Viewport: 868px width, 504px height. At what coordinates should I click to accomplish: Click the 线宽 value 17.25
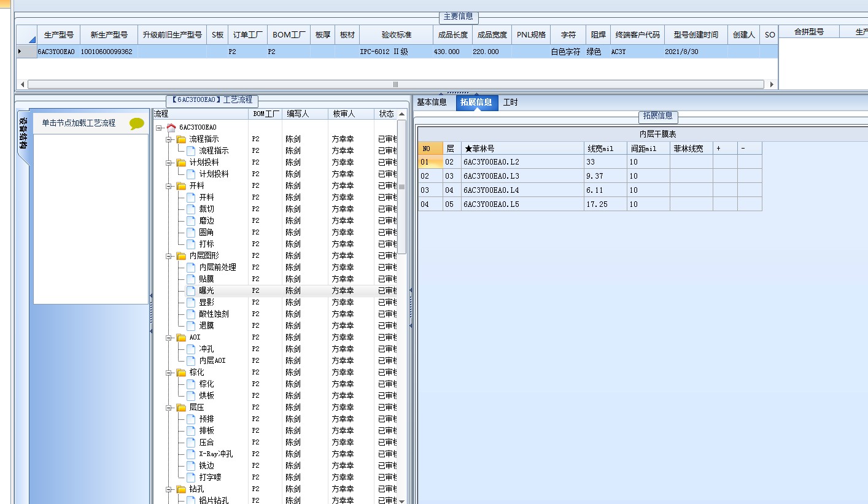click(605, 204)
